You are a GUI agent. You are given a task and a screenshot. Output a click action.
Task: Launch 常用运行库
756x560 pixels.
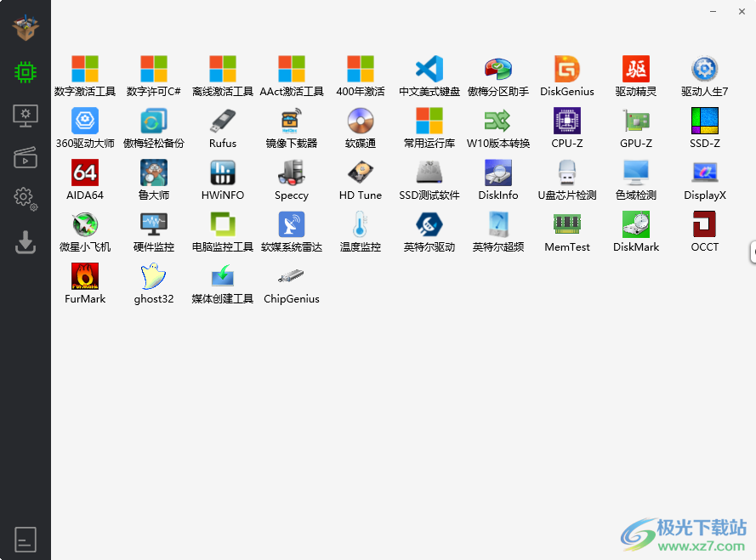[x=429, y=121]
